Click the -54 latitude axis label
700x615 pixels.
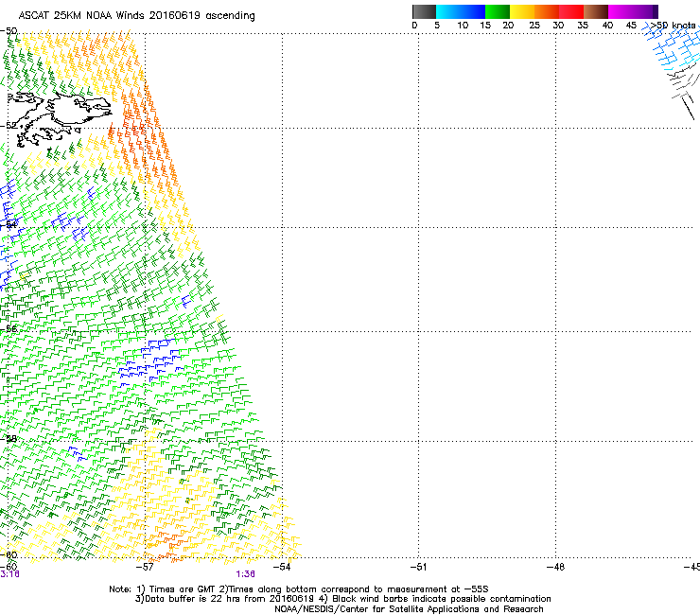coord(9,224)
